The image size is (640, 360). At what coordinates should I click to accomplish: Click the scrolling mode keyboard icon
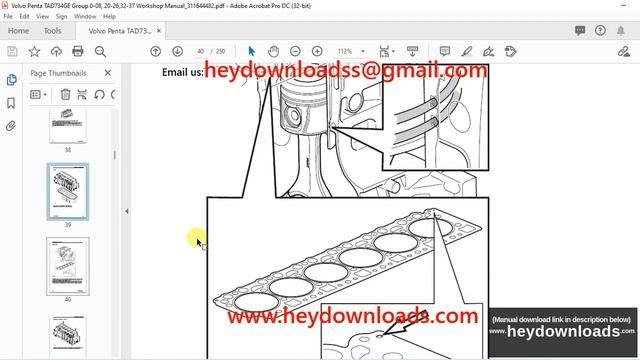[x=412, y=51]
